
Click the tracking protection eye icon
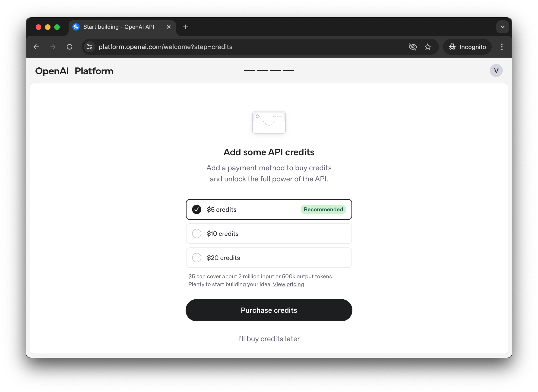(x=413, y=47)
